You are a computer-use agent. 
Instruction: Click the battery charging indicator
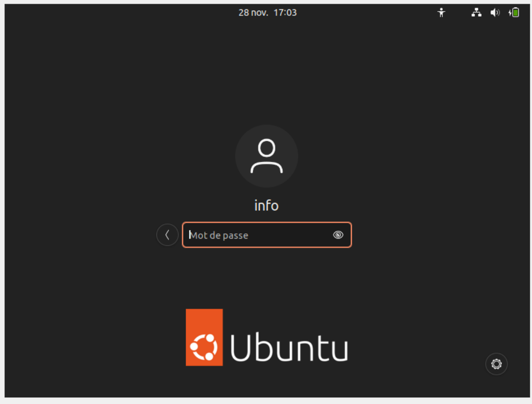513,13
